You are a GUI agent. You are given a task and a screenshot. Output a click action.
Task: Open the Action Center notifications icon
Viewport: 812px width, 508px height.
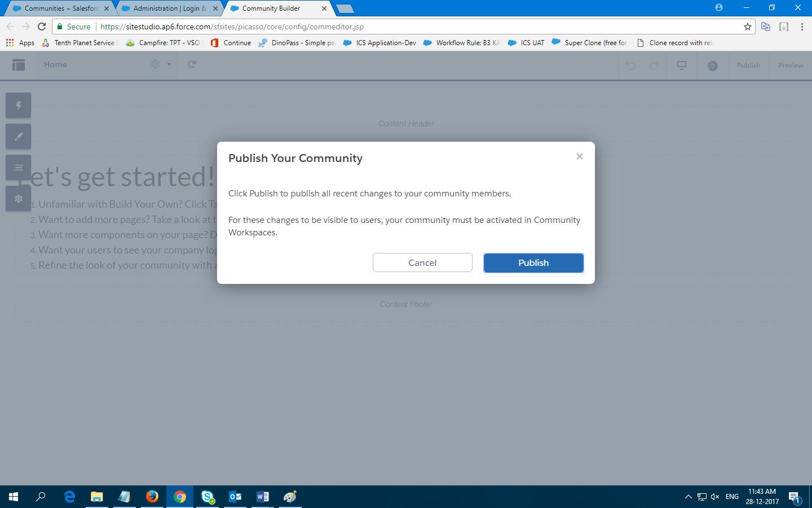[795, 497]
